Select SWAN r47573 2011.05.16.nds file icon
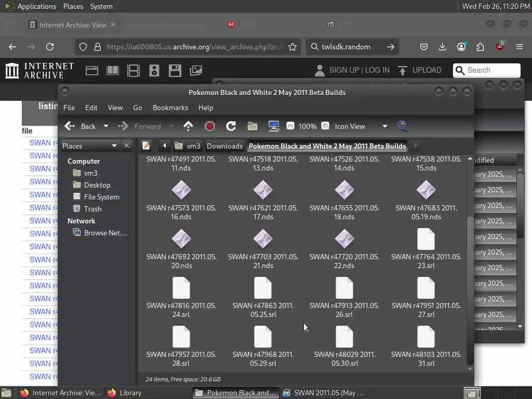532x399 pixels. tap(181, 190)
